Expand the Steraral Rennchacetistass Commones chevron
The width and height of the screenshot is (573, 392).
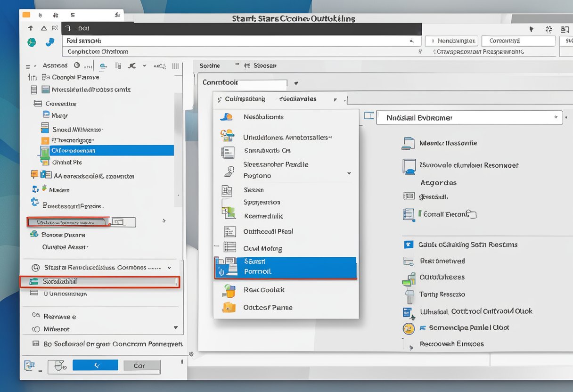(170, 268)
